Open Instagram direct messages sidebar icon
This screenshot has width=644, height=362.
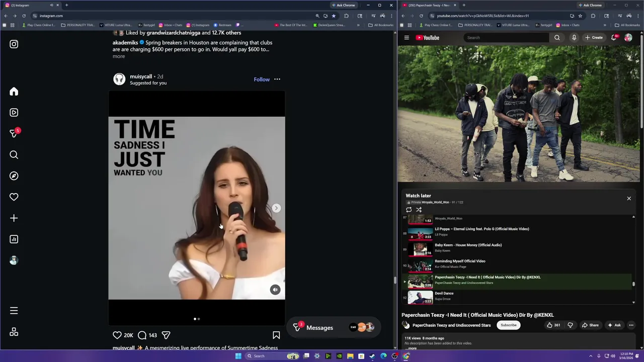pos(14,134)
